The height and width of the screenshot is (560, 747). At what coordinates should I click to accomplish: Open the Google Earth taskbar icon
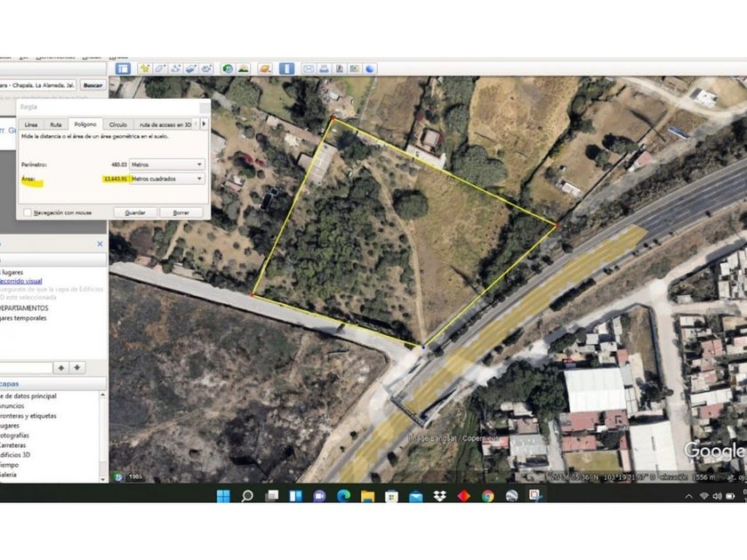point(511,496)
